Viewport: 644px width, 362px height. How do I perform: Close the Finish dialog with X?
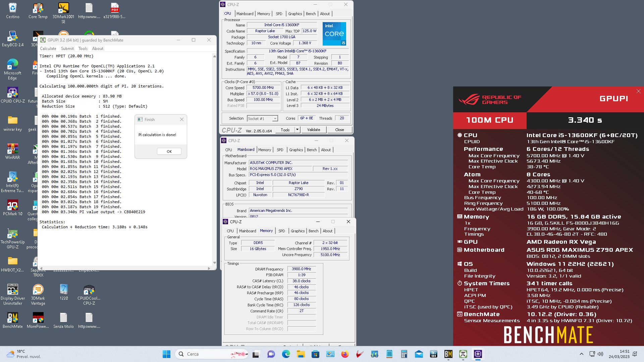[181, 120]
